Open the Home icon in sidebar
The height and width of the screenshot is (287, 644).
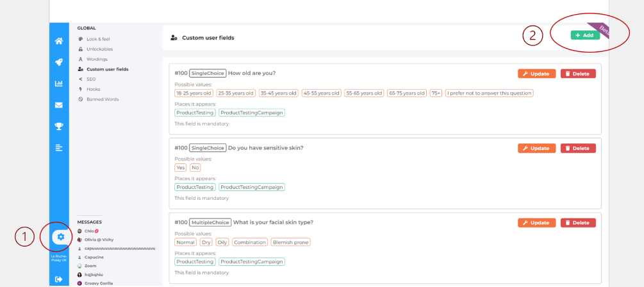(59, 41)
